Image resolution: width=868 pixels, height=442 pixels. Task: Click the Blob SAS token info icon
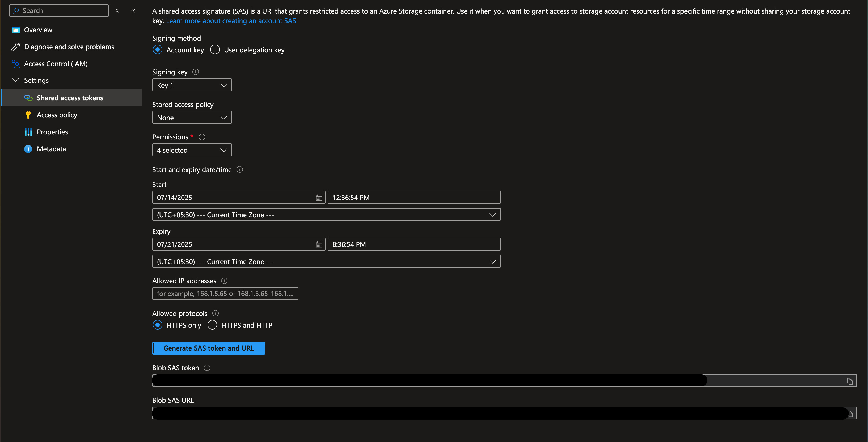coord(207,368)
